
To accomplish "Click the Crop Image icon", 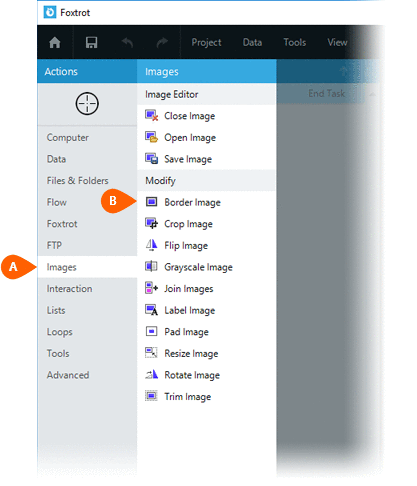I will pos(151,224).
